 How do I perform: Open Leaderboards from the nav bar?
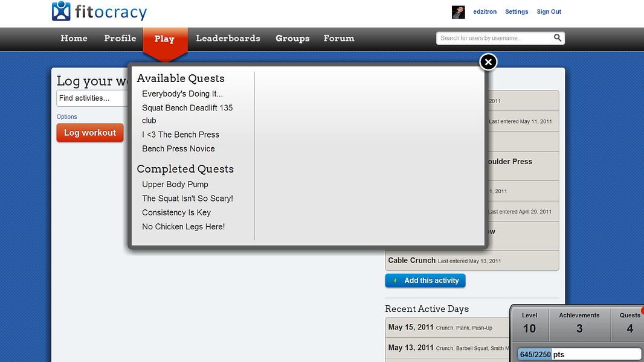(228, 38)
